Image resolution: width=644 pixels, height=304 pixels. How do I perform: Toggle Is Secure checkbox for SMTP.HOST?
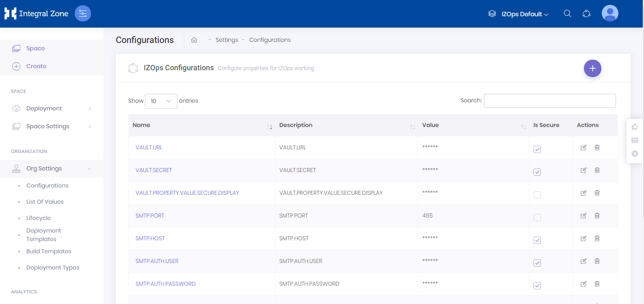[537, 240]
